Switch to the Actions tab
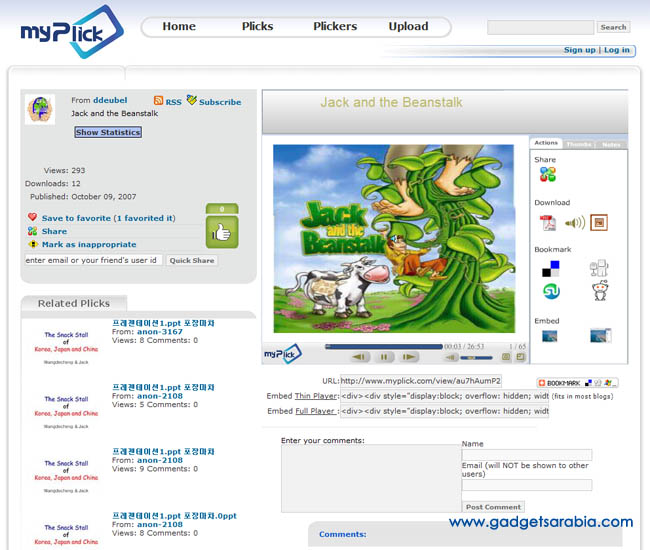This screenshot has width=650, height=550. point(546,143)
